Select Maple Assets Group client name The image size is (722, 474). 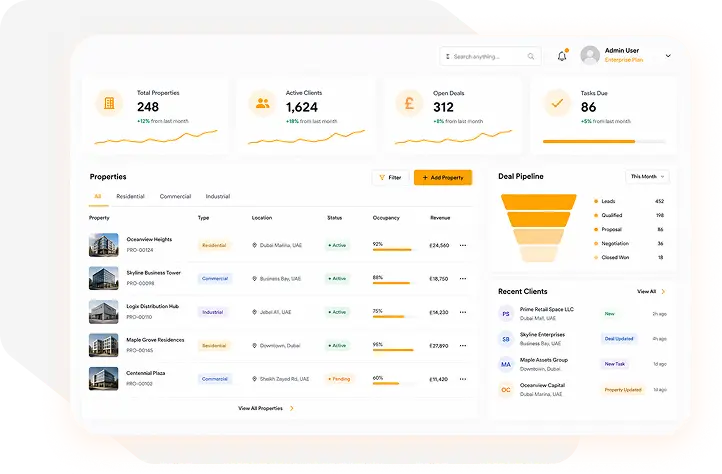(x=544, y=360)
